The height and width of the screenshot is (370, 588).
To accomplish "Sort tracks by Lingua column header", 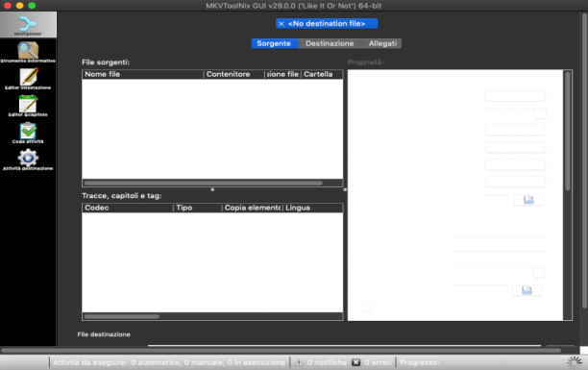I will tap(313, 208).
